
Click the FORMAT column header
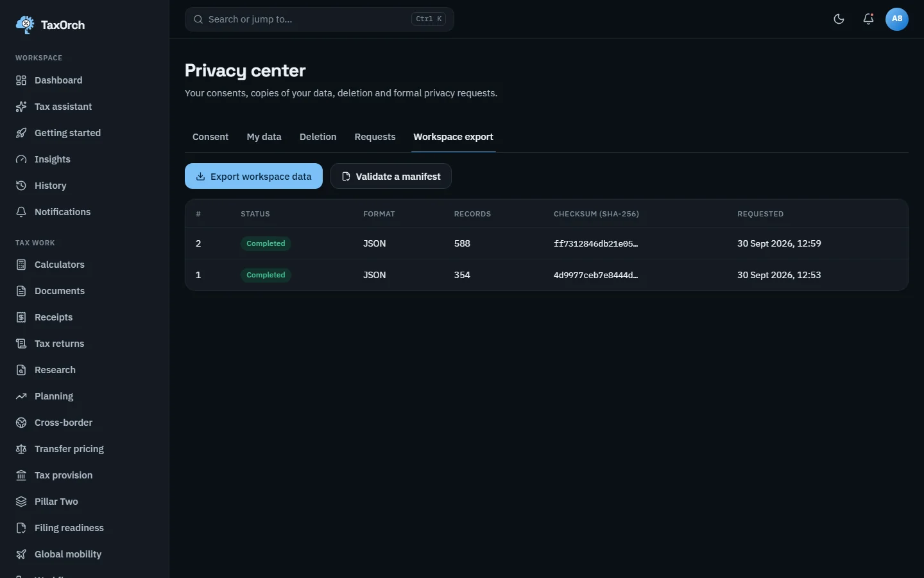click(x=379, y=214)
